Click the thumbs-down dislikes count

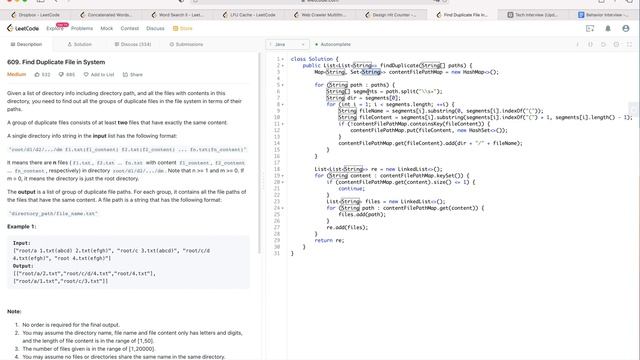(67, 75)
